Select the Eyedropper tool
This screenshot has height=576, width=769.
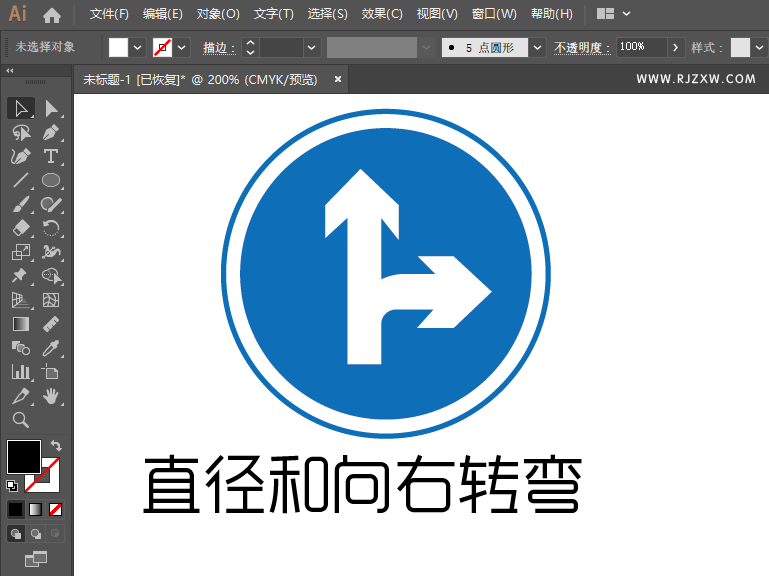[51, 348]
